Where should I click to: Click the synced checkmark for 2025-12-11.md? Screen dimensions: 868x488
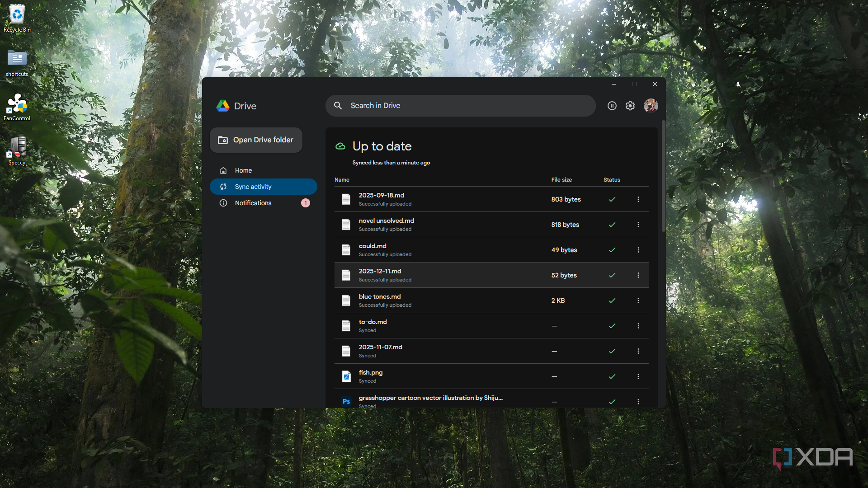(x=612, y=275)
